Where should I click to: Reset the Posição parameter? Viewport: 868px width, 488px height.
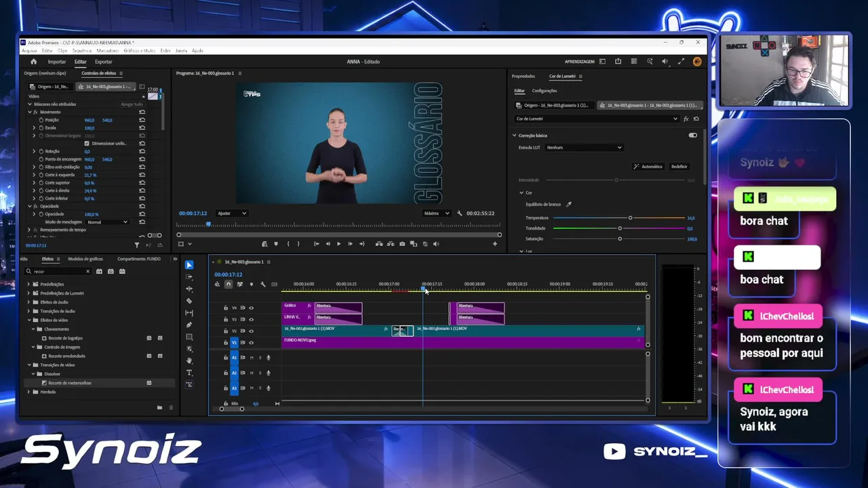point(142,120)
